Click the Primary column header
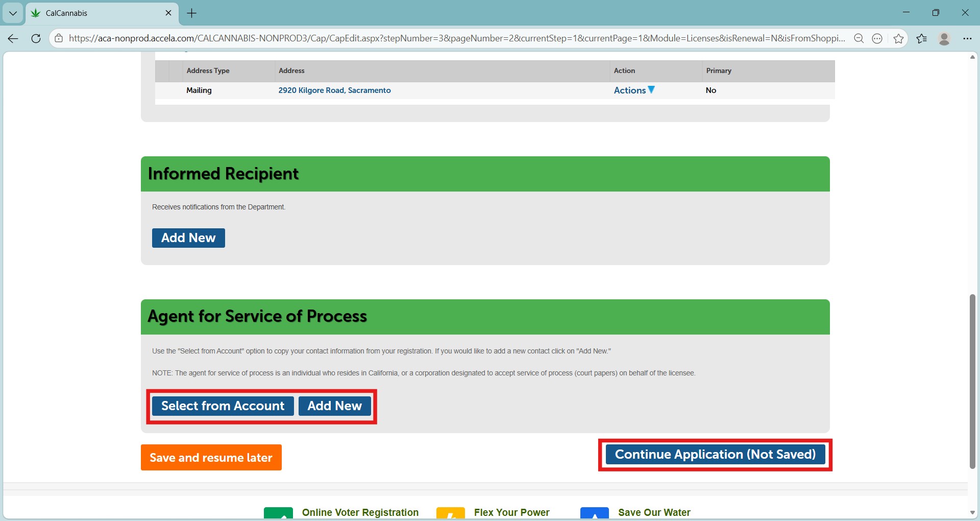980x521 pixels. point(719,71)
